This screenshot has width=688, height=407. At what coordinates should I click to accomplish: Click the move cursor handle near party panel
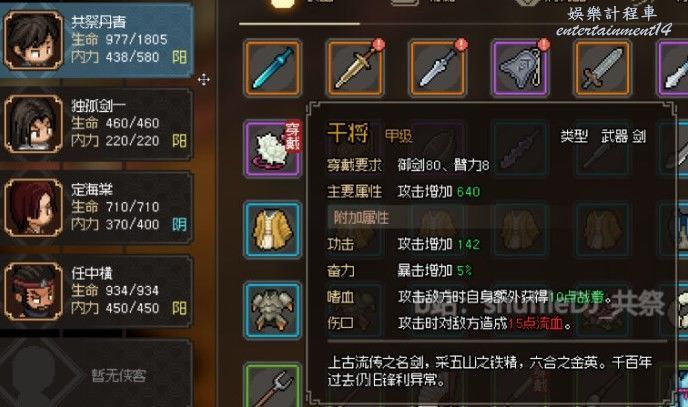(x=204, y=80)
